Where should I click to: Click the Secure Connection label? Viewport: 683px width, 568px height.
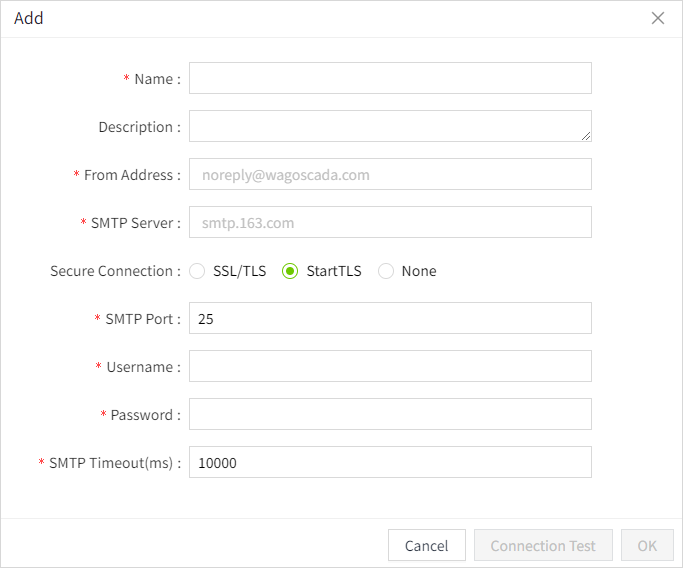(x=115, y=271)
